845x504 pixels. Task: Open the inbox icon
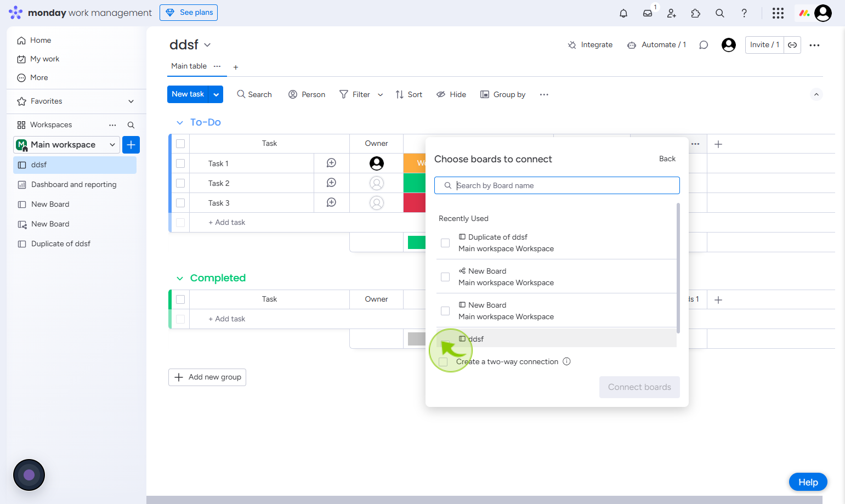coord(648,13)
